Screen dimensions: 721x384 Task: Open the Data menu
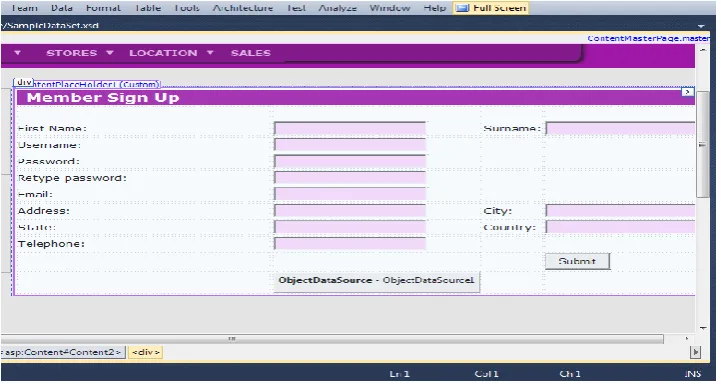(62, 8)
